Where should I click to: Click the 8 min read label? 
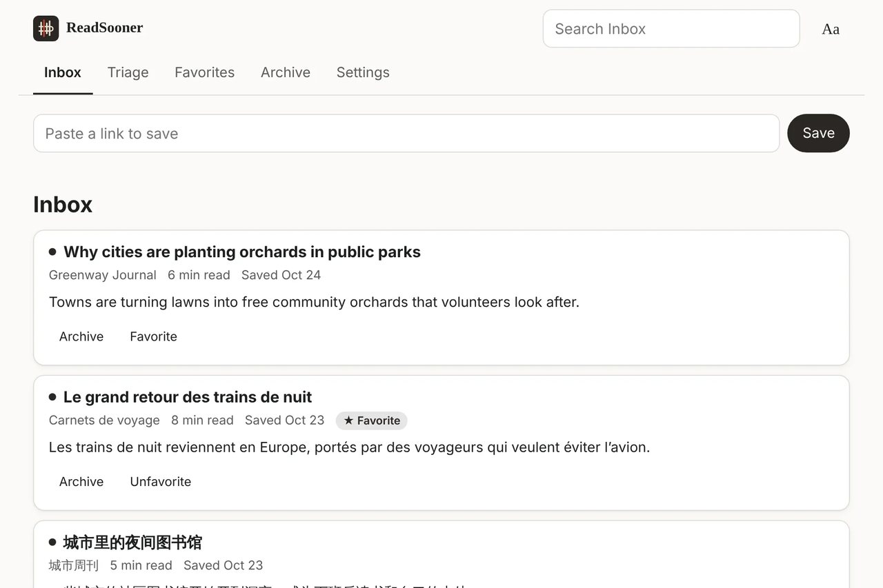(x=203, y=420)
